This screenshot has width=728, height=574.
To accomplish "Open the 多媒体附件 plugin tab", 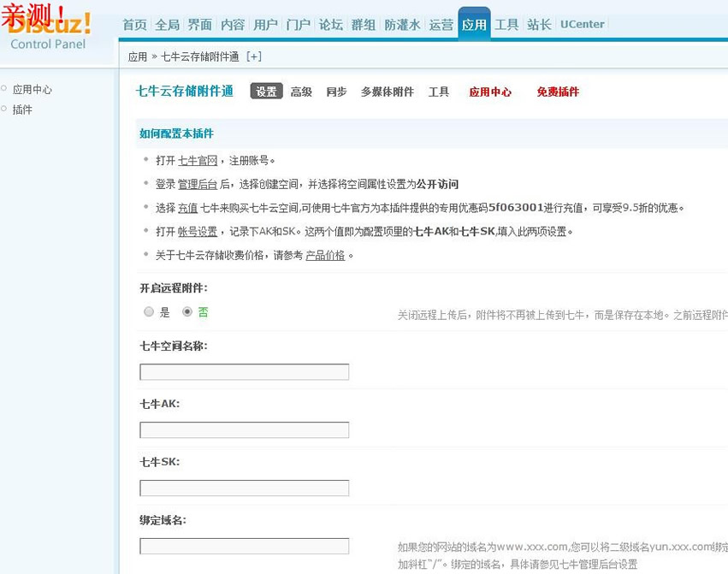I will (x=387, y=92).
